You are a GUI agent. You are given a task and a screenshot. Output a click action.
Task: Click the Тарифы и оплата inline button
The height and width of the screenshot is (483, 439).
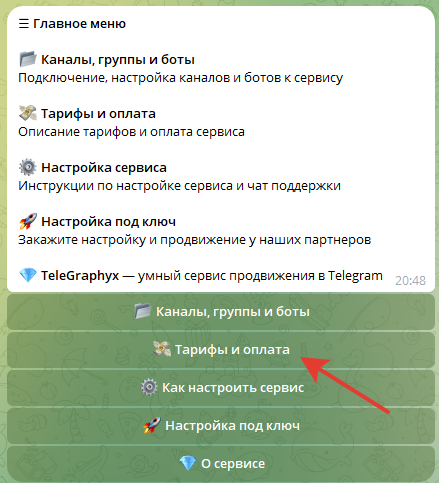coord(221,350)
